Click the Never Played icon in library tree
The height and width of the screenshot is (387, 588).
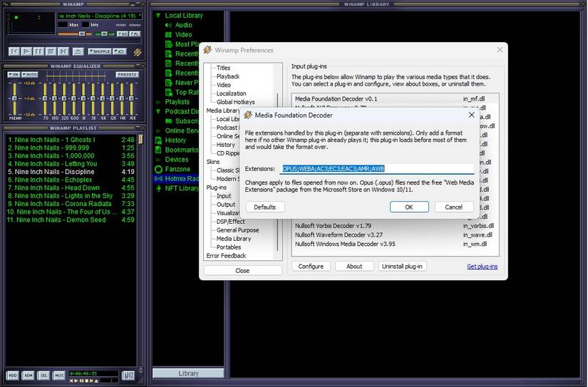tap(169, 83)
